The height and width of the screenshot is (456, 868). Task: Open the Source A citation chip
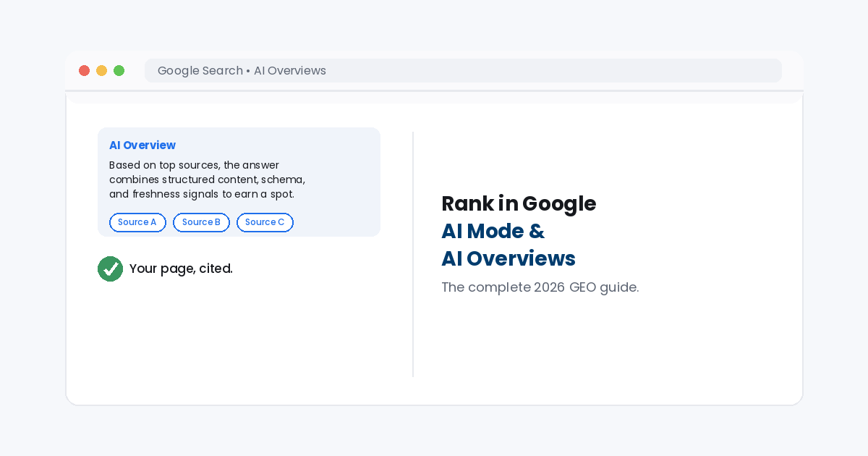click(x=137, y=222)
